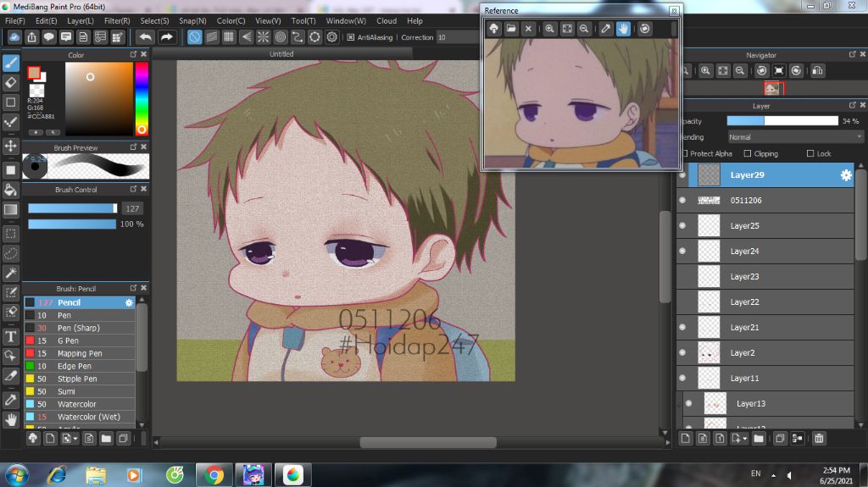
Task: Select the Stipple Pen brush
Action: (79, 379)
